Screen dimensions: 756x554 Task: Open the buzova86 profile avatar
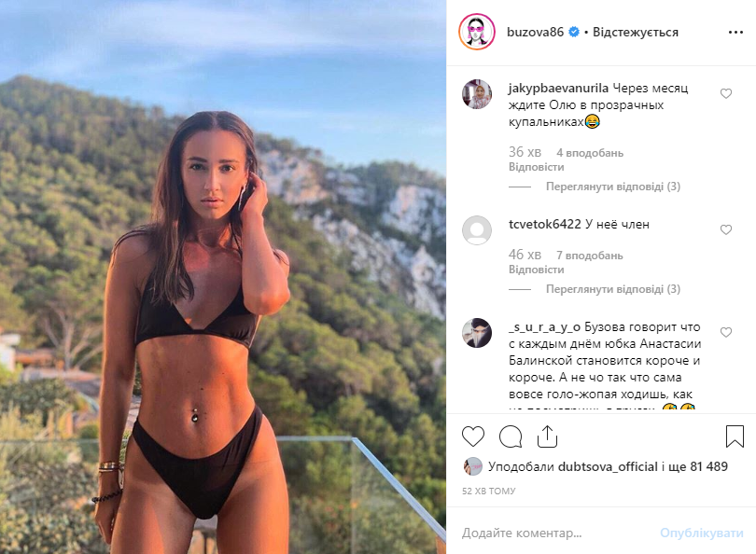point(477,32)
